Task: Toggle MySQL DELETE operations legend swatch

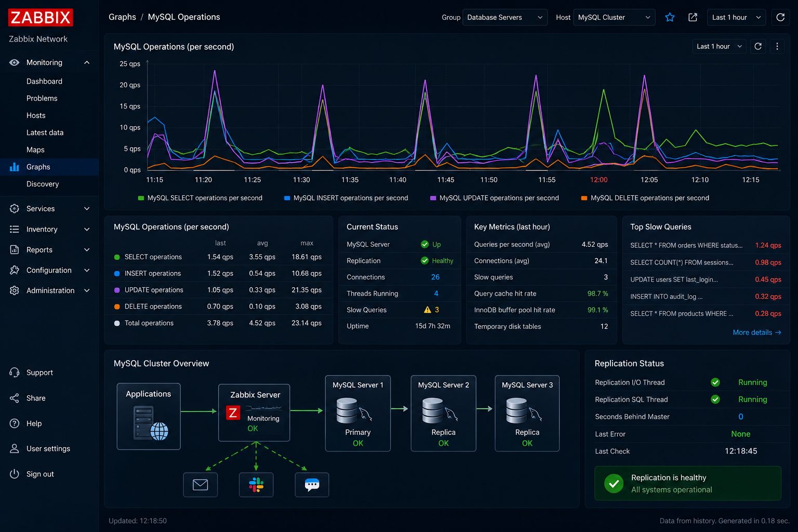Action: pyautogui.click(x=584, y=198)
